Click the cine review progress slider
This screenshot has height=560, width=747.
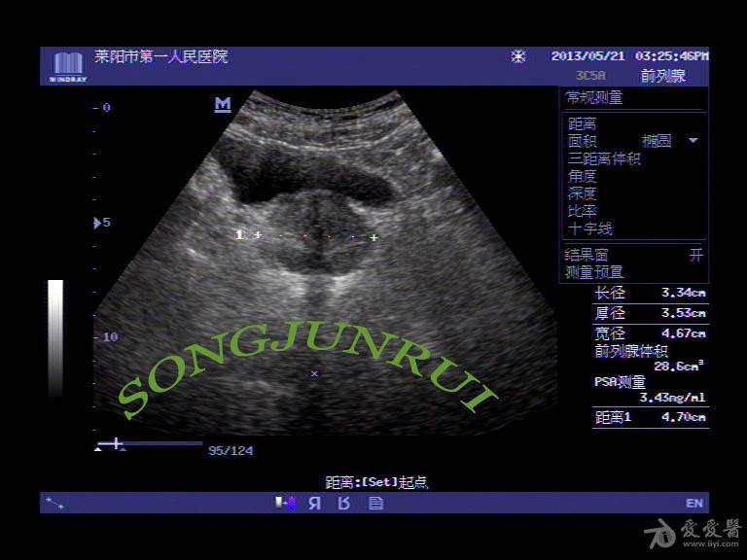(x=149, y=443)
